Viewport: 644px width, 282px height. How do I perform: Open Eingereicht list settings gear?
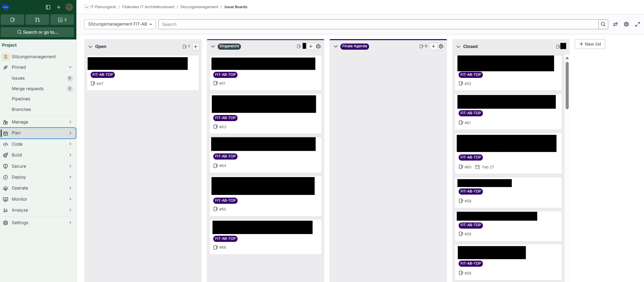[x=318, y=46]
